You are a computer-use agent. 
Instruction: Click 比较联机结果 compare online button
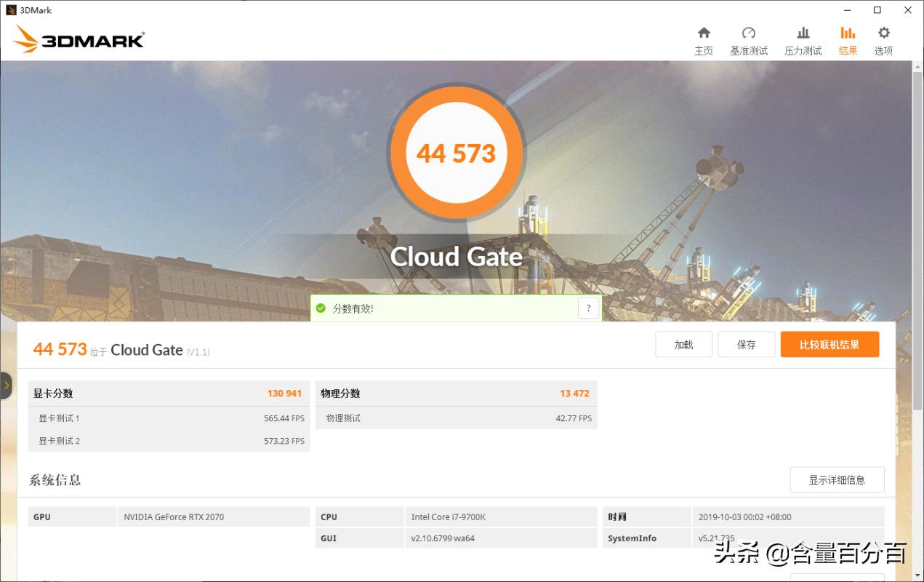click(829, 345)
